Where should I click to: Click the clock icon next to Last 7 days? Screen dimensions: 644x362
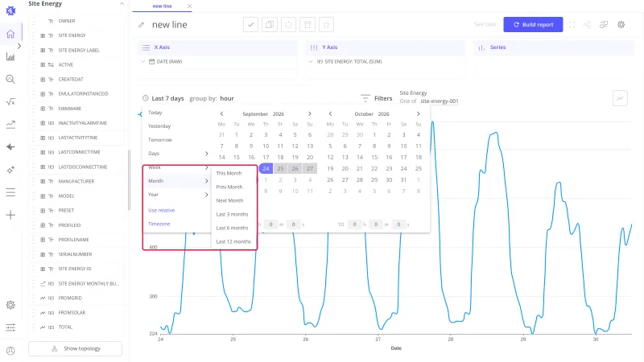coord(146,98)
